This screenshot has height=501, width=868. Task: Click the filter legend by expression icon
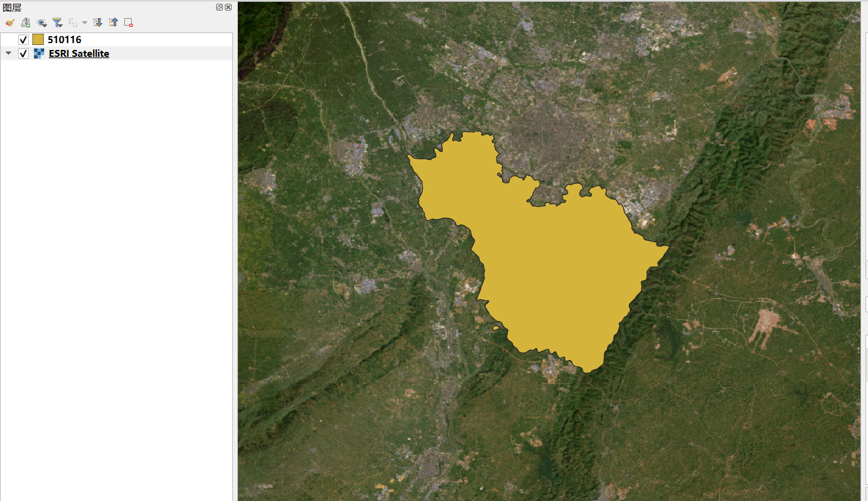(x=73, y=22)
